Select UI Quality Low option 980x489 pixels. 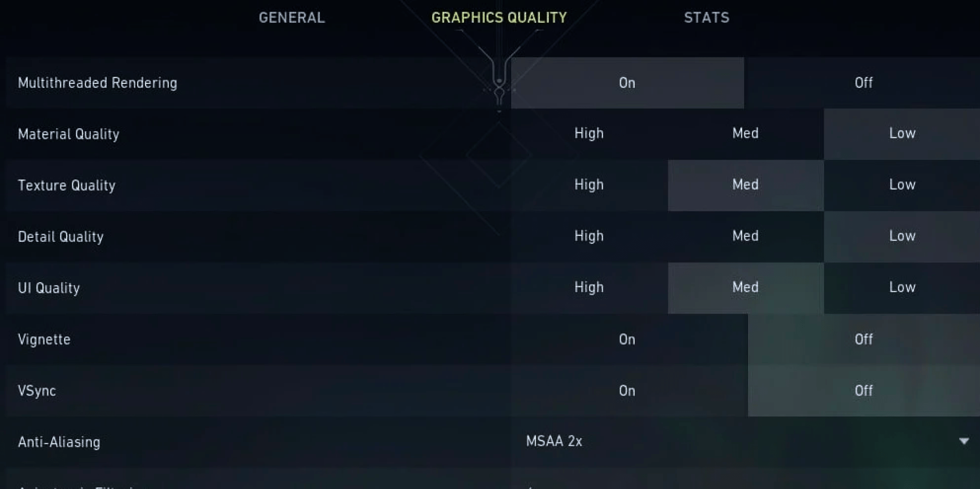tap(901, 288)
